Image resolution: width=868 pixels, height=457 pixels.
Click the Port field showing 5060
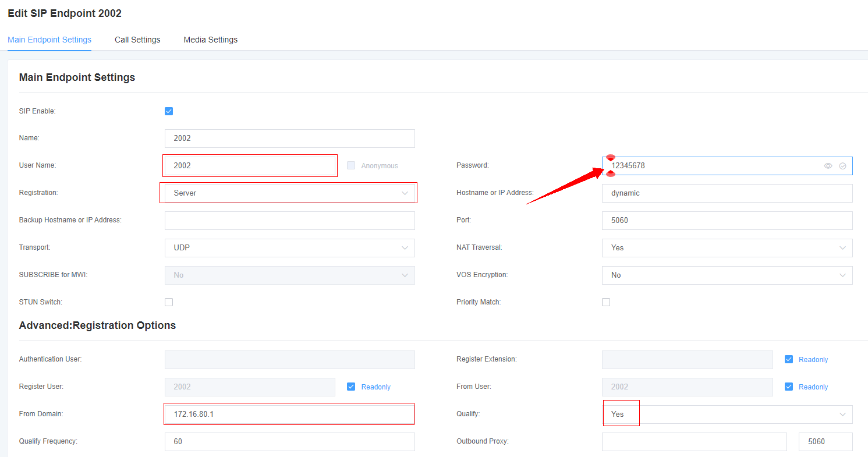click(727, 220)
